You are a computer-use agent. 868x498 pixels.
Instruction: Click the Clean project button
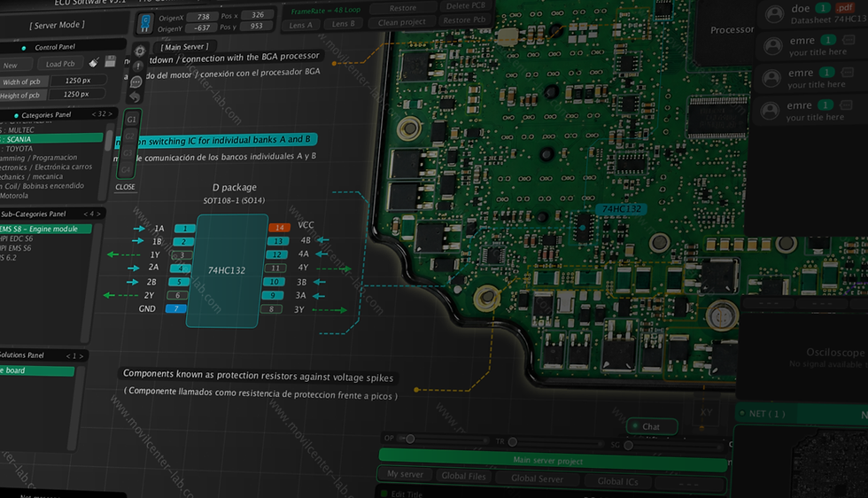402,22
